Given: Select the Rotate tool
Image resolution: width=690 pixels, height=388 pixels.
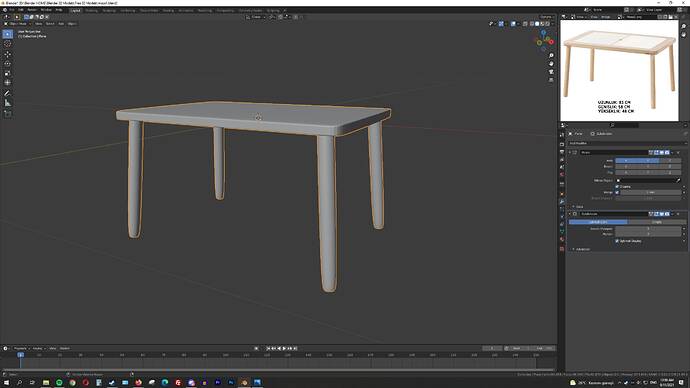Looking at the screenshot, I should point(7,64).
